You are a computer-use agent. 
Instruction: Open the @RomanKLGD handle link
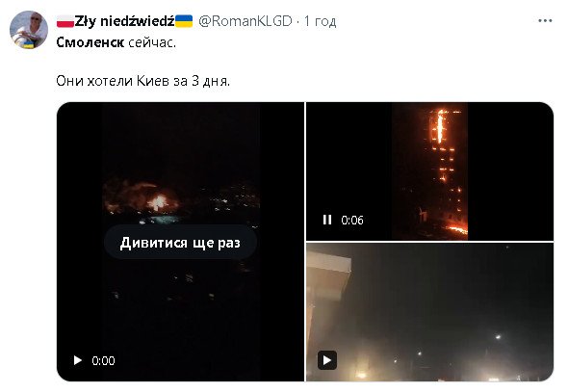[245, 21]
